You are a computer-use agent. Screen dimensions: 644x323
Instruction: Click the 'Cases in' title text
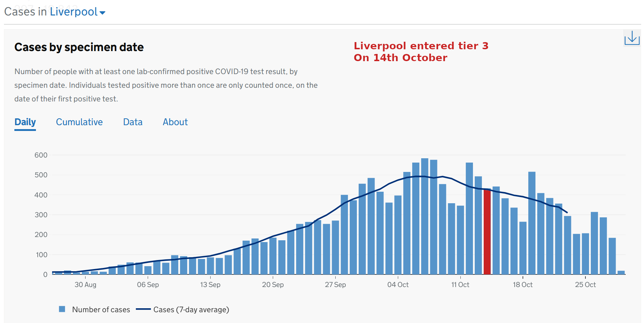26,12
